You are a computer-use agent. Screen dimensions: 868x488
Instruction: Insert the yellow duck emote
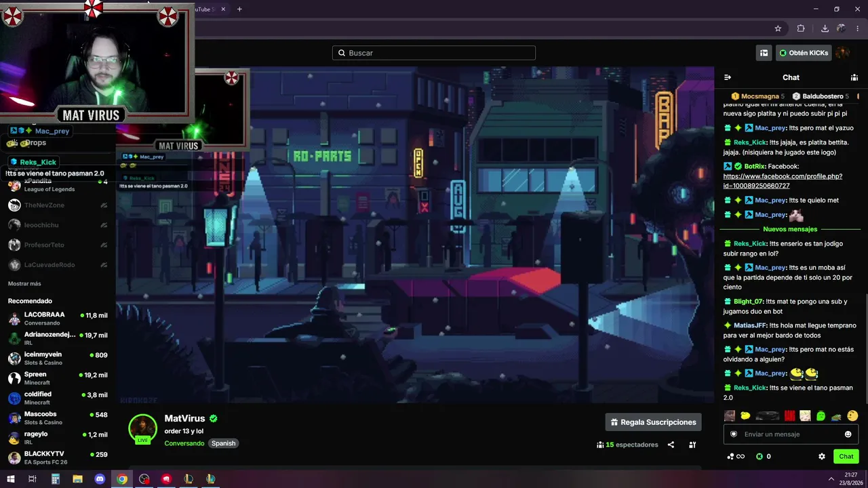745,415
